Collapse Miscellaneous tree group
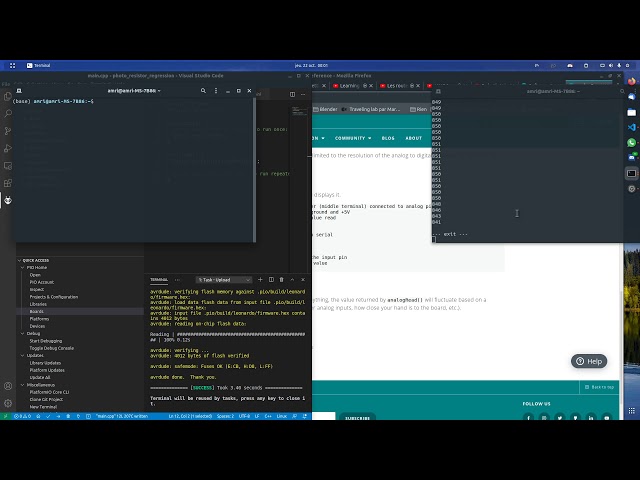 tap(22, 385)
